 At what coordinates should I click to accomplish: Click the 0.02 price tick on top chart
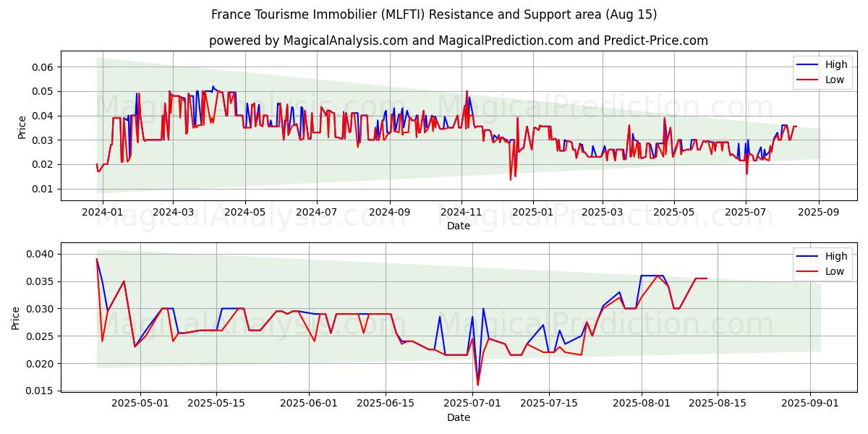43,164
